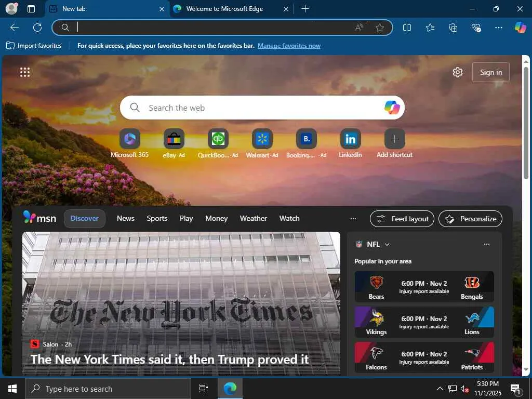Image resolution: width=532 pixels, height=399 pixels.
Task: Open Copilot icon in browser toolbar
Action: 520,28
